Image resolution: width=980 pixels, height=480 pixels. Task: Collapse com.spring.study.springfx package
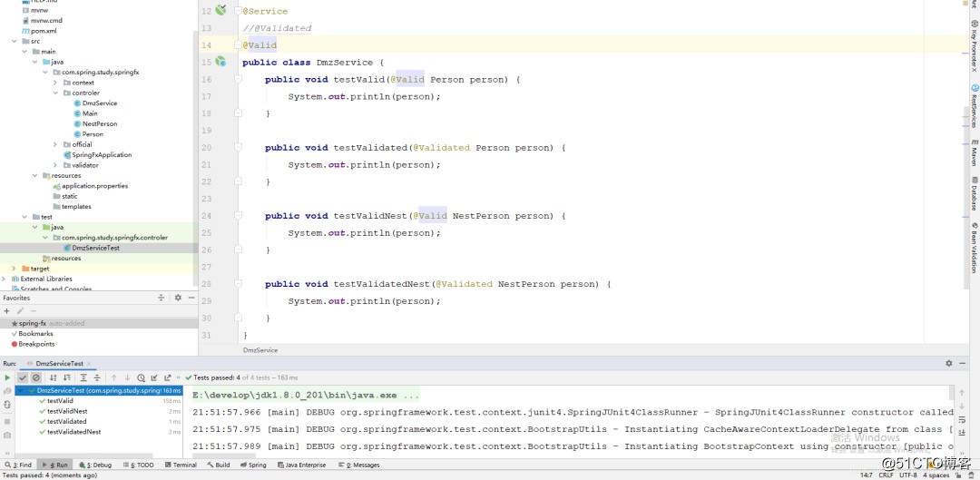[x=45, y=73]
